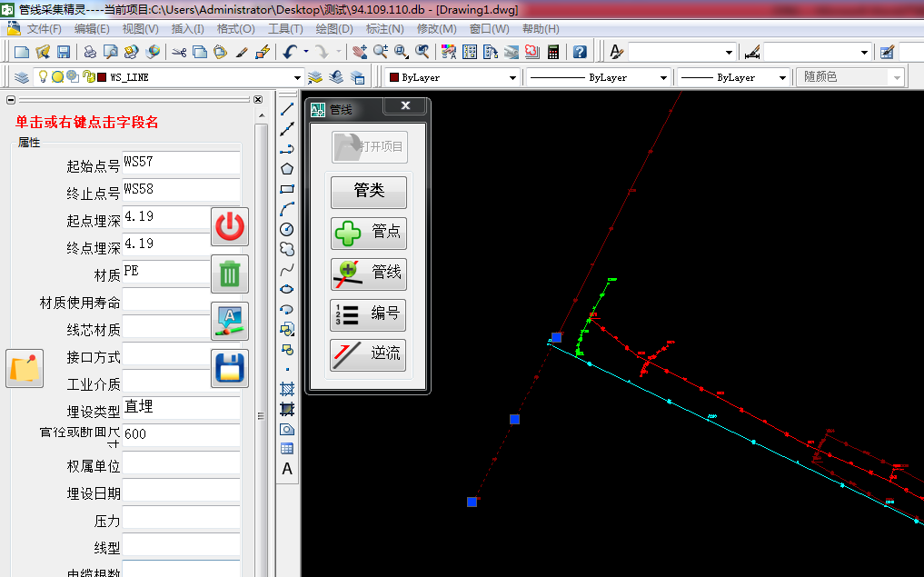Viewport: 924px width, 577px height.
Task: Select the polygon drawing tool
Action: (287, 169)
